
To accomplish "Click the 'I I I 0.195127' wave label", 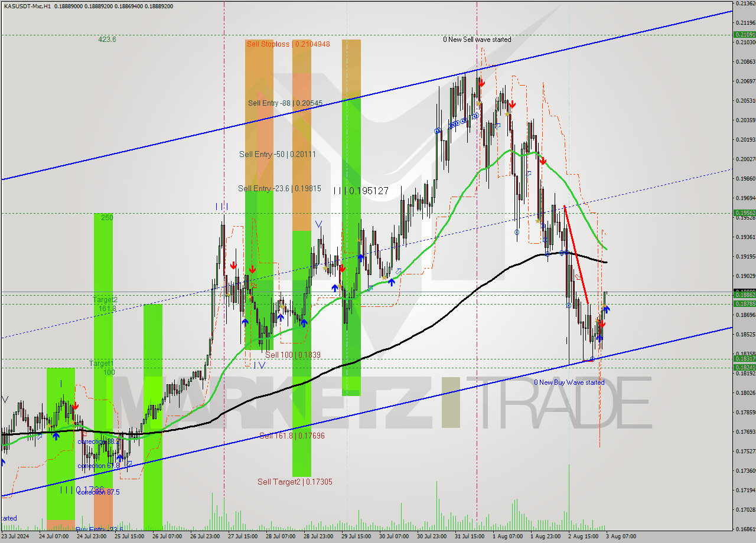I will pos(361,191).
